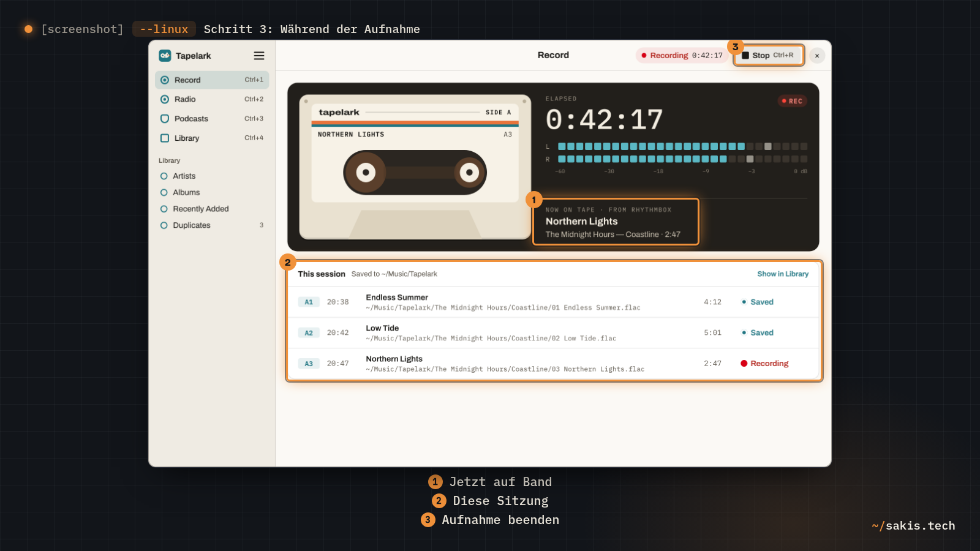Go to Library section Ctrl+4

pos(212,138)
